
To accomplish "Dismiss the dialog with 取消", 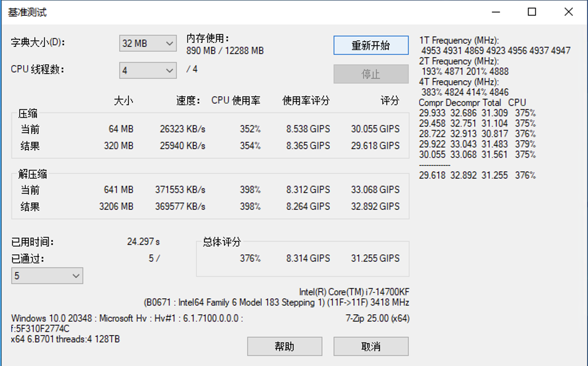I will (371, 346).
